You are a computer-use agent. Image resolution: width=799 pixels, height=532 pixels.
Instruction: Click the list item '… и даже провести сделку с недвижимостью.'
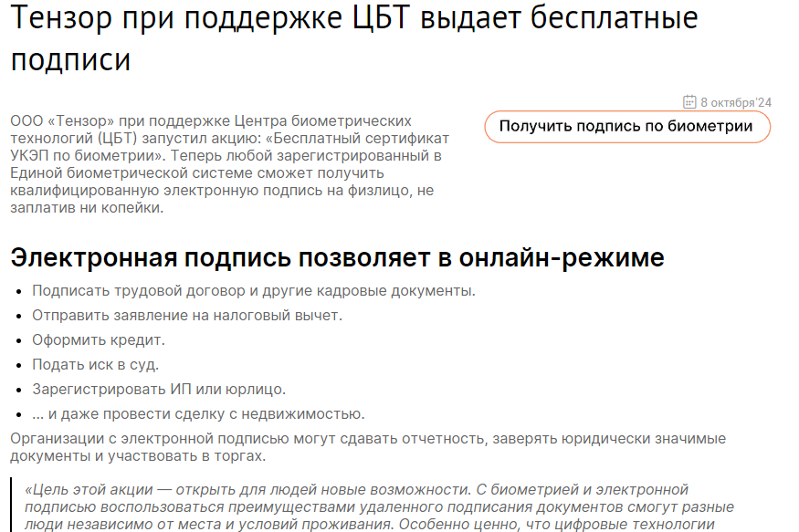[x=198, y=414]
